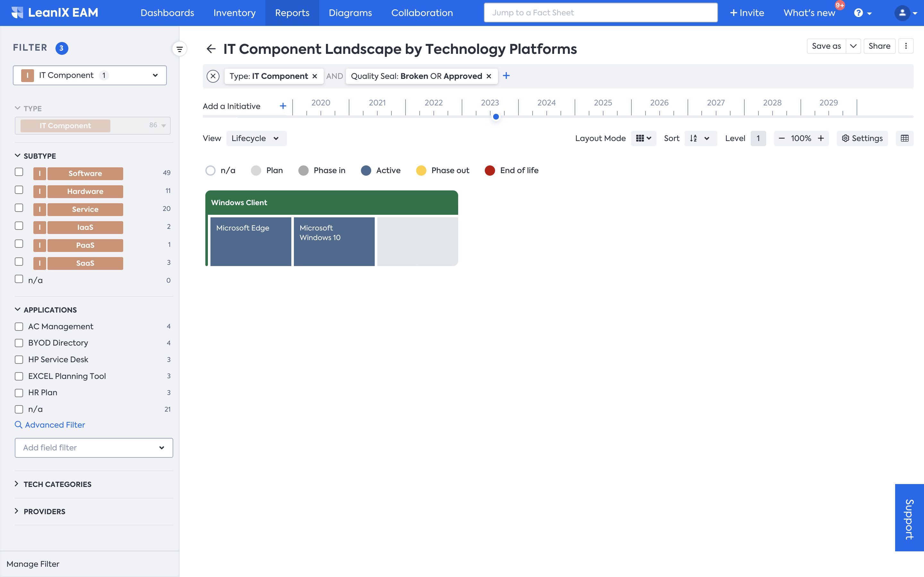Viewport: 924px width, 577px height.
Task: Clear all filters with the circled X
Action: tap(213, 76)
